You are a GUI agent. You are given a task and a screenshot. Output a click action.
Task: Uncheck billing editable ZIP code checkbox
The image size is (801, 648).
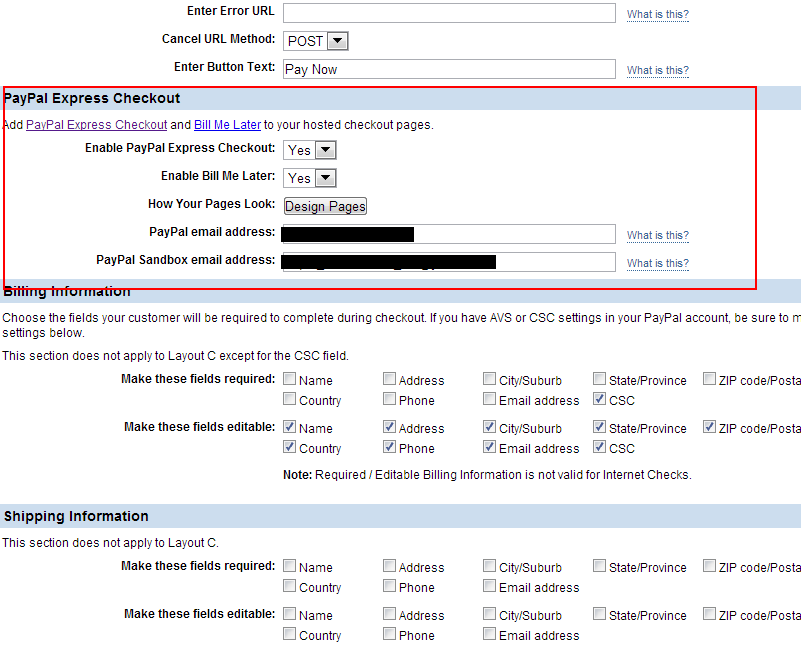(709, 427)
